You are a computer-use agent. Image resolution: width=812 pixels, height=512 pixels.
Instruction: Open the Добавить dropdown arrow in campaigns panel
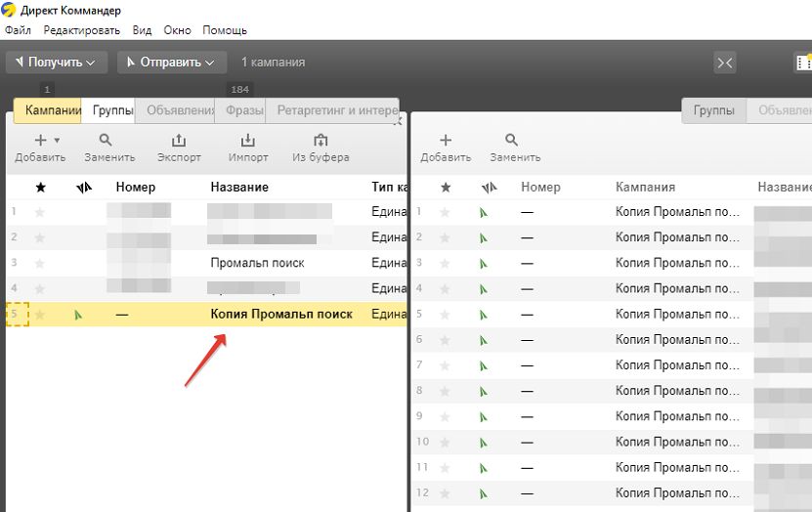coord(57,141)
